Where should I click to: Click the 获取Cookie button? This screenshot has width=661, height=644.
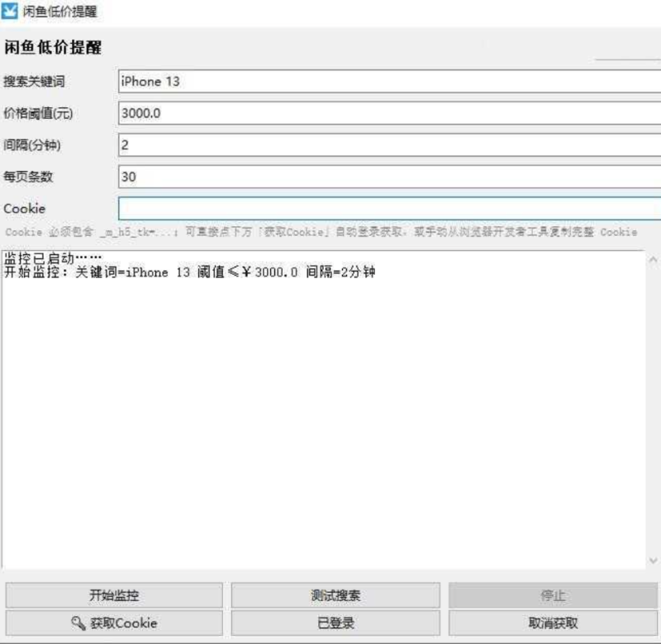(x=114, y=623)
